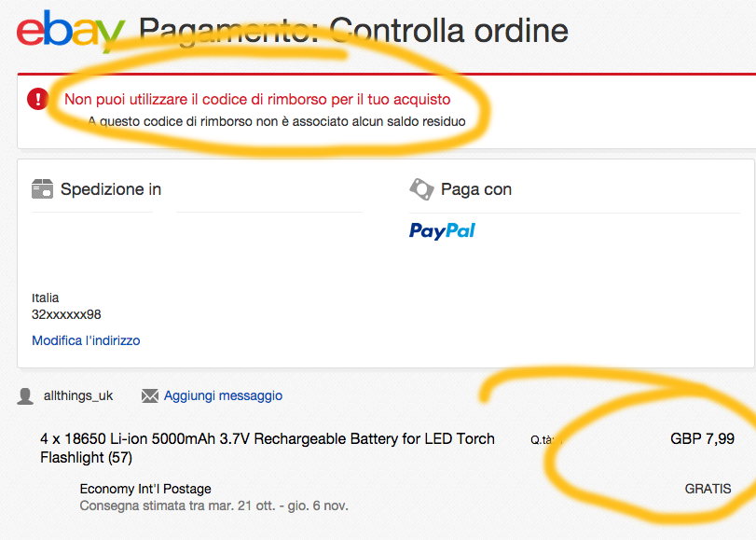The width and height of the screenshot is (756, 540).
Task: Click the Spedizione in heading
Action: (111, 189)
